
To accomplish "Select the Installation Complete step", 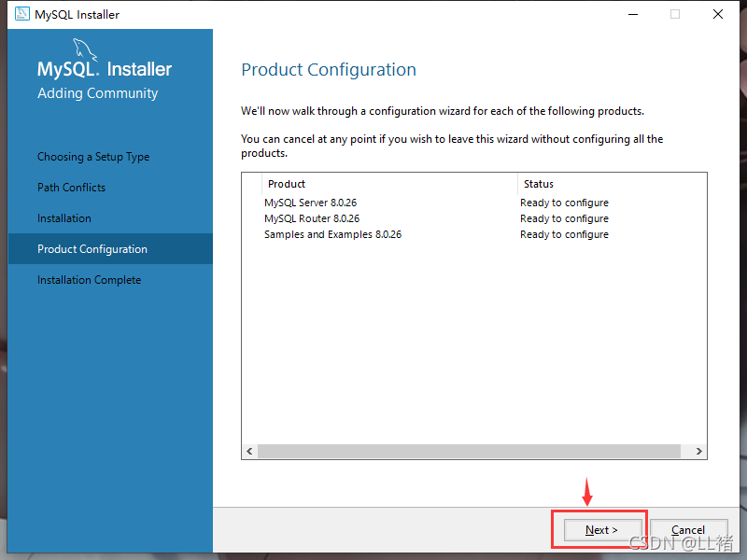I will 89,280.
